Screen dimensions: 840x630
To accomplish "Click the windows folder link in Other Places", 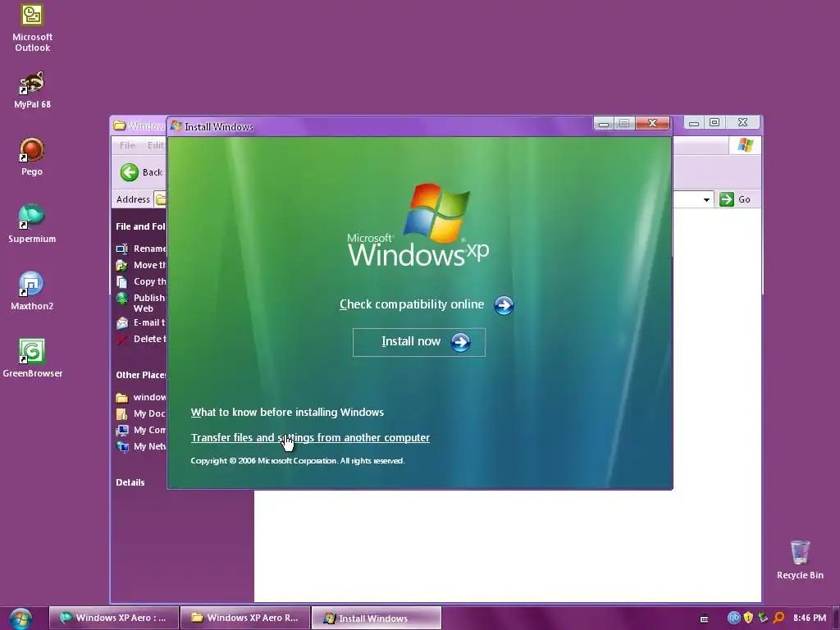I will point(149,397).
